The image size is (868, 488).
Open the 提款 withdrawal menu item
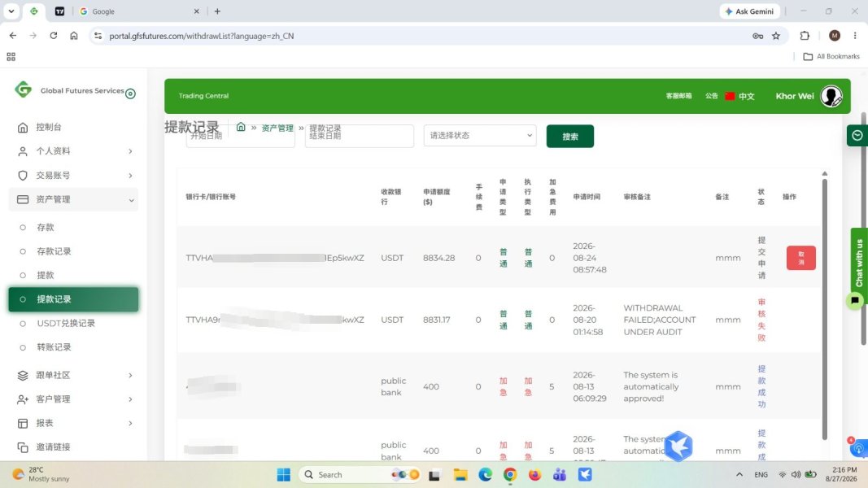point(45,275)
